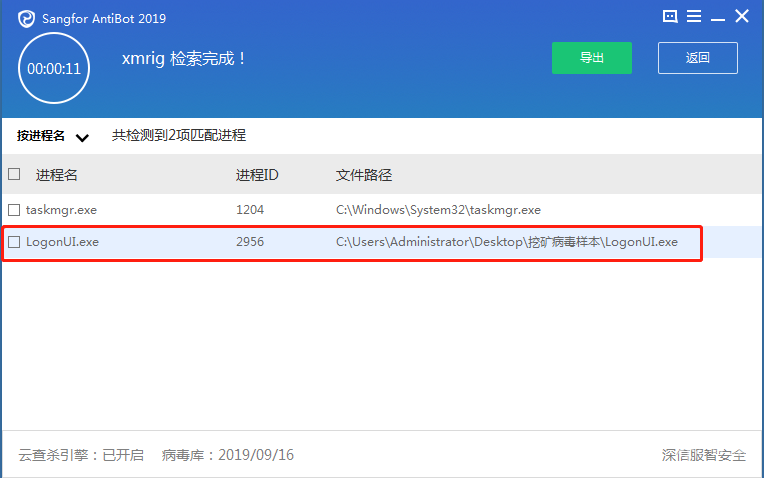Minimize the AntiBot window
This screenshot has height=478, width=764.
pos(718,19)
